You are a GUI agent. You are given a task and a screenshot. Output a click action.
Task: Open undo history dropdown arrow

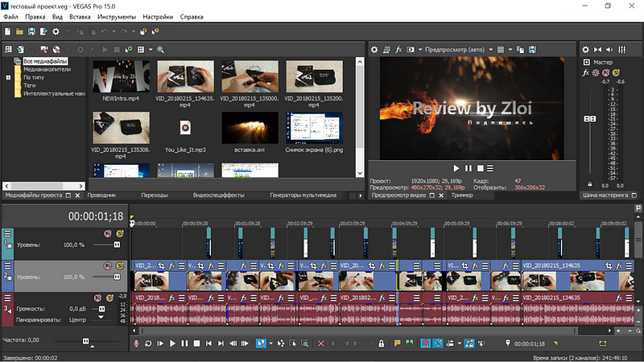[114, 31]
